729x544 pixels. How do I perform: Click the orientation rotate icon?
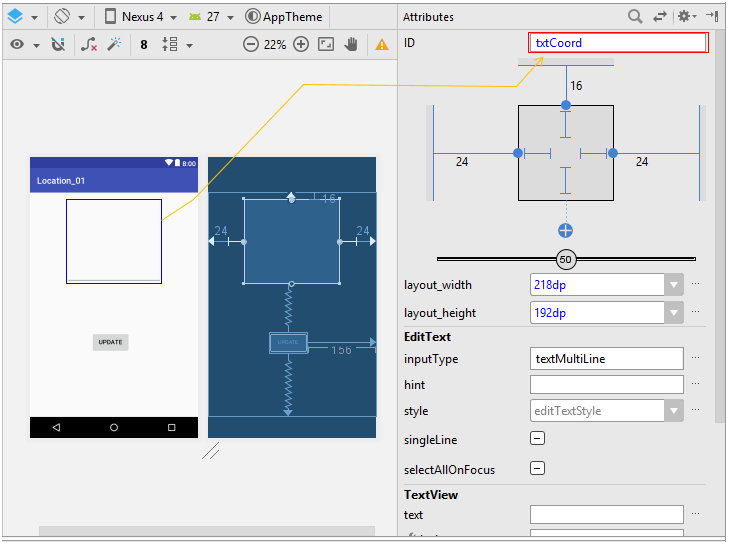[x=62, y=17]
